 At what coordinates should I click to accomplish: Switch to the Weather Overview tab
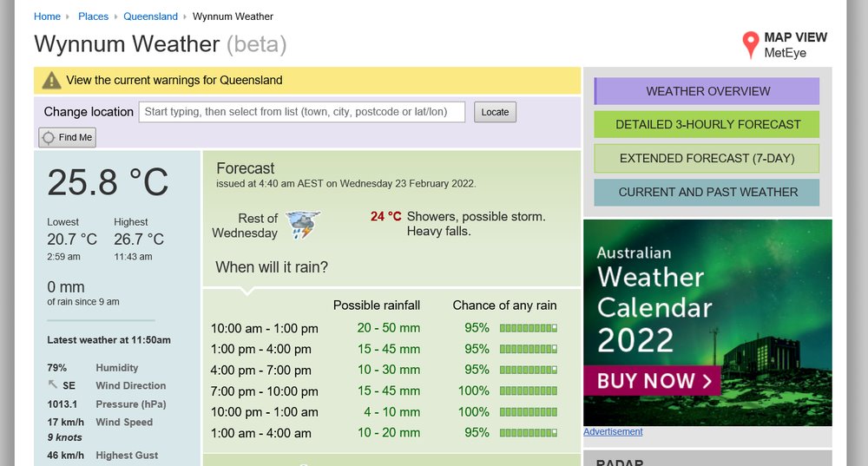[707, 91]
